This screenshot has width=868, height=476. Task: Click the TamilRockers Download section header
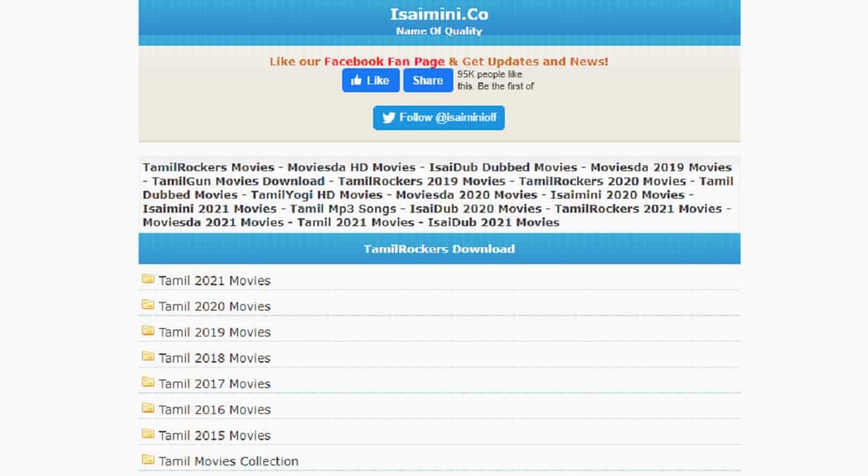click(439, 249)
